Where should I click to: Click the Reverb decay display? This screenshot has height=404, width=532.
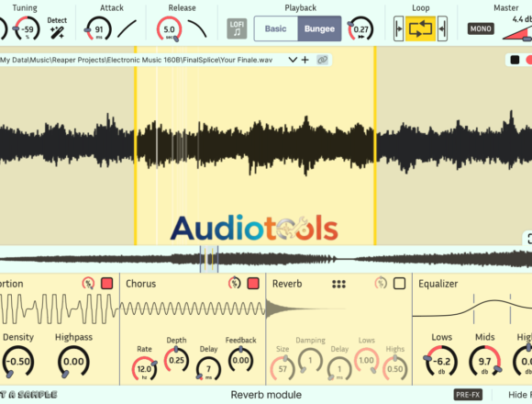(x=305, y=309)
